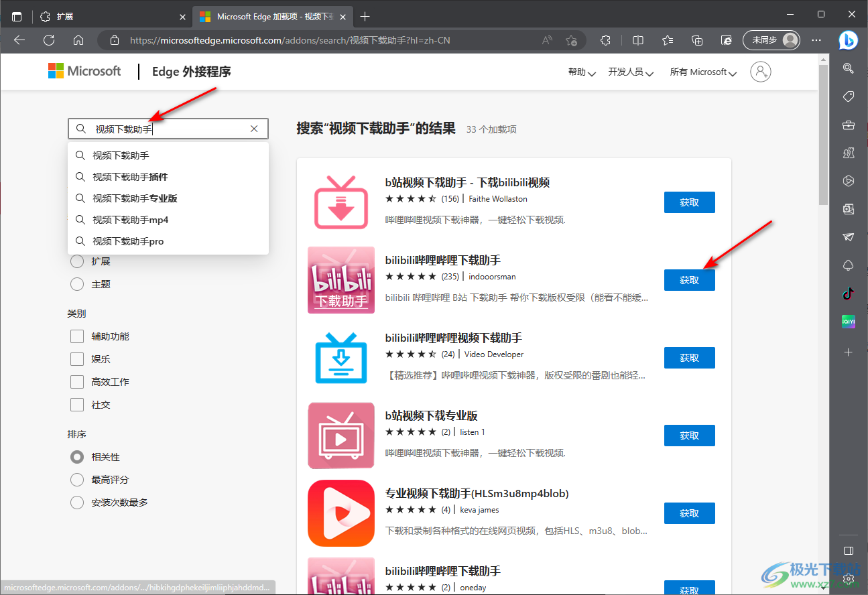The image size is (868, 595).
Task: Open Favorites list icon in toolbar
Action: coord(668,40)
